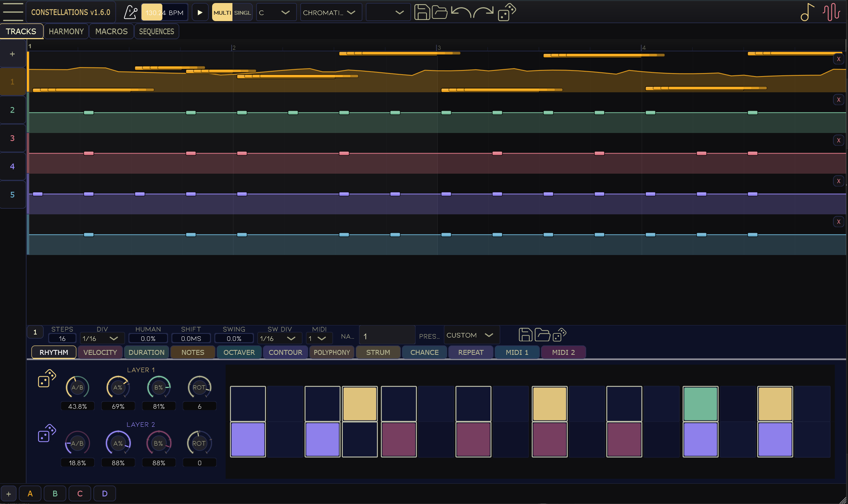Remove track 1 with its X button
848x504 pixels.
(x=839, y=59)
